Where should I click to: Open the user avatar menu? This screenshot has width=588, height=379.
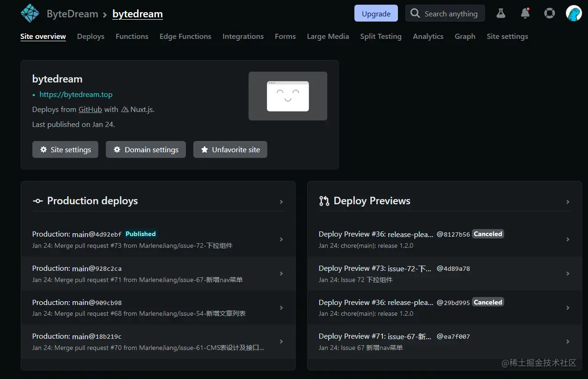[574, 14]
